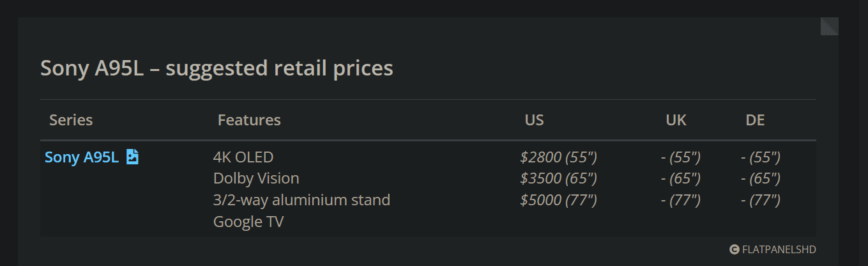Screen dimensions: 868x266
Task: Click the 3/2-way aluminium stand feature
Action: coord(301,200)
